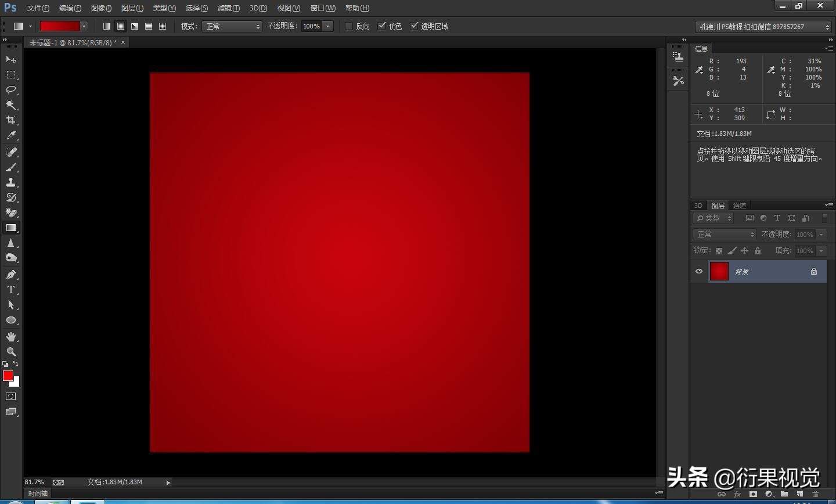Open Info panel flyout menu
This screenshot has width=836, height=504.
829,48
